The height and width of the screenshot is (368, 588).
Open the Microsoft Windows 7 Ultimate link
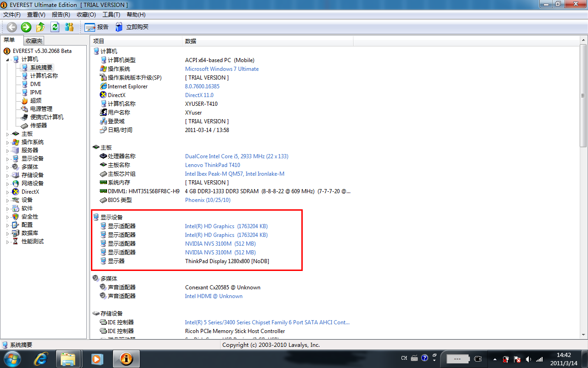click(222, 69)
